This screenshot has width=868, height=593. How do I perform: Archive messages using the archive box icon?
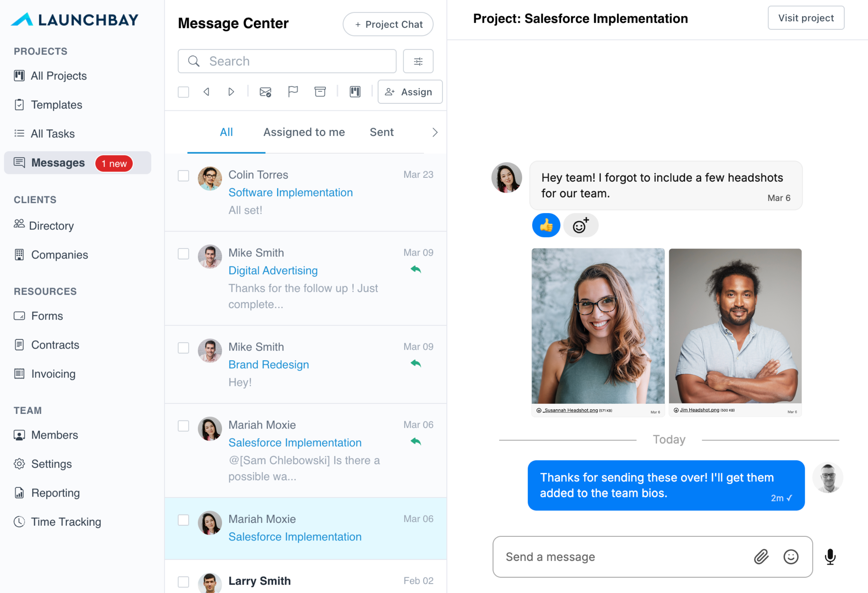point(320,91)
